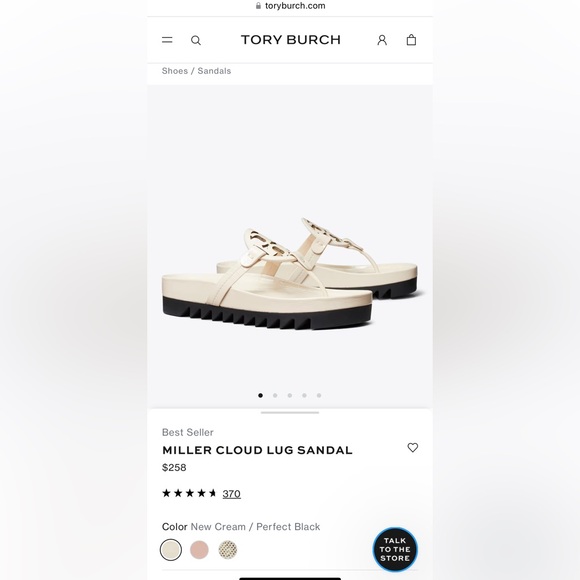Viewport: 580px width, 580px height.
Task: Click the star rating row
Action: pos(189,493)
